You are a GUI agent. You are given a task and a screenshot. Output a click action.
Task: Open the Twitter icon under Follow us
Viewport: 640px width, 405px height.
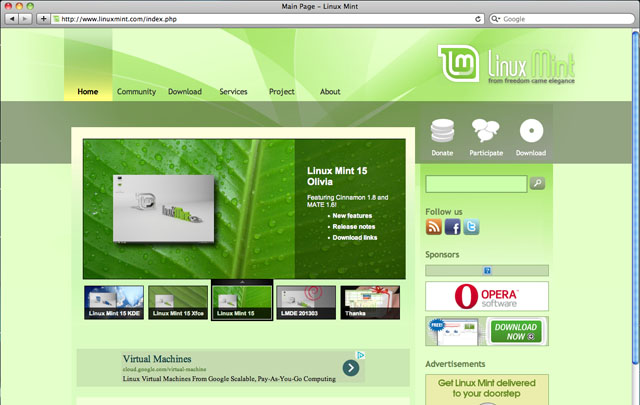coord(471,227)
